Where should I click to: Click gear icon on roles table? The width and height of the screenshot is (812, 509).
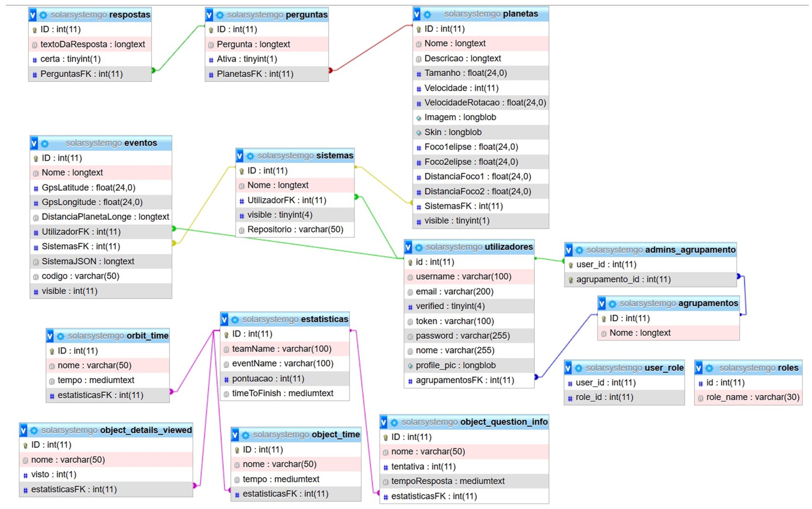pyautogui.click(x=709, y=368)
